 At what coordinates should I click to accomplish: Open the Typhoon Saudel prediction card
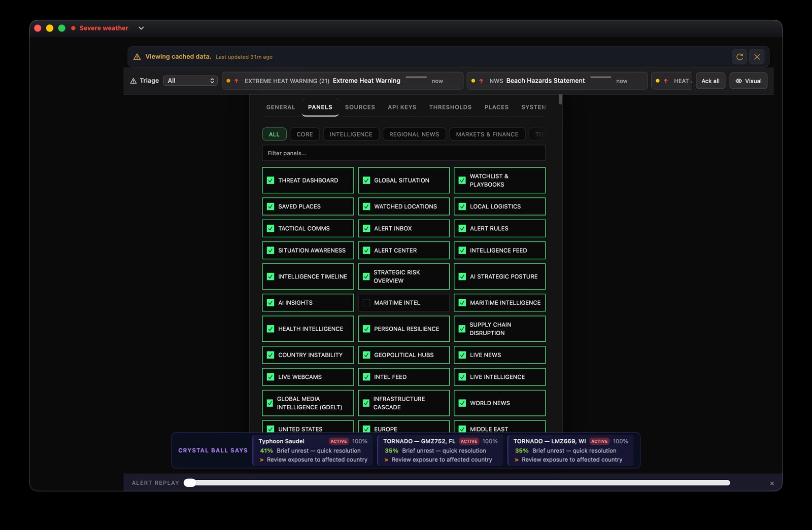coord(313,450)
